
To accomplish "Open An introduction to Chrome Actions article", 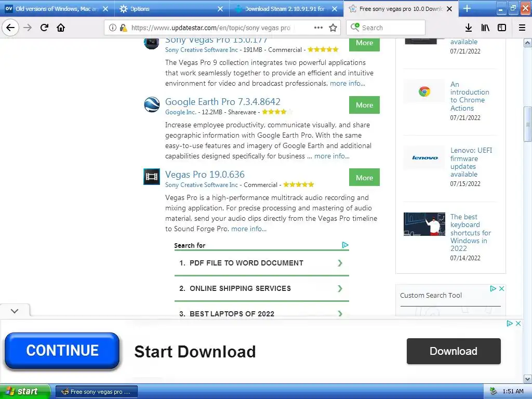I will coord(470,96).
